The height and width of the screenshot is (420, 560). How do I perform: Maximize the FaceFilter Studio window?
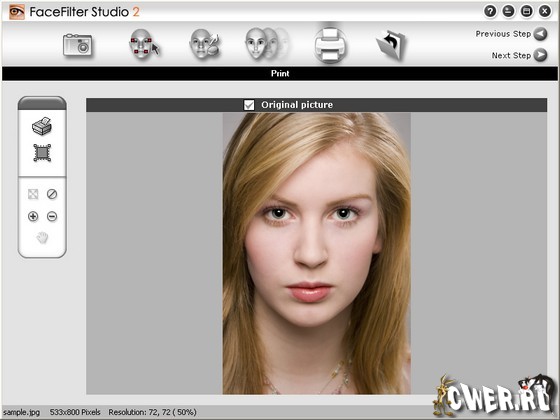pyautogui.click(x=526, y=11)
